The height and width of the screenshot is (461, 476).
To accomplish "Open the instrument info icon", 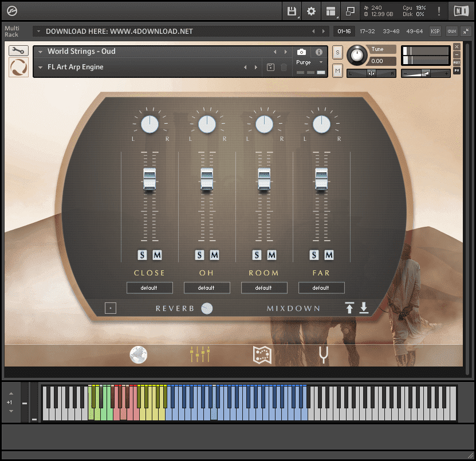I will (x=319, y=52).
